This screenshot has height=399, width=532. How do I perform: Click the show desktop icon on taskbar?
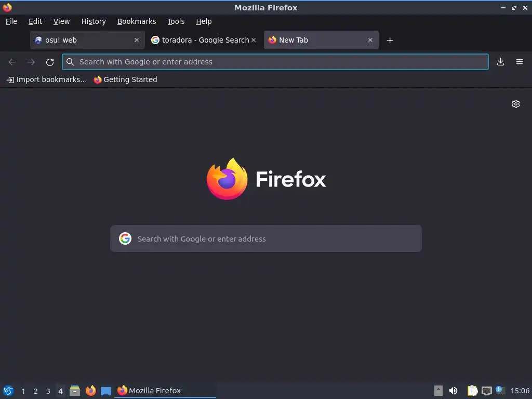pos(106,391)
